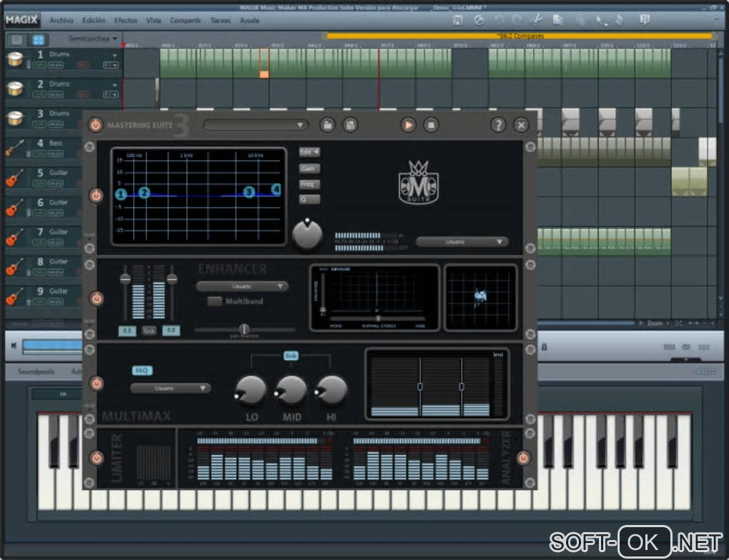729x560 pixels.
Task: Open preset folder in Mastering Suite
Action: pos(327,125)
